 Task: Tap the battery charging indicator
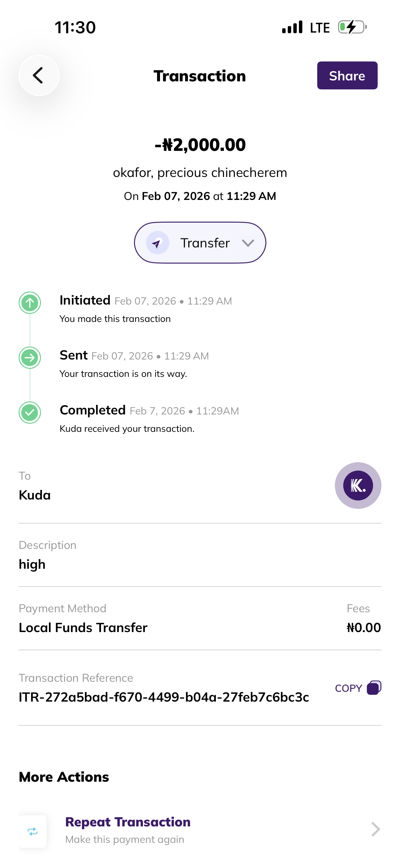pos(352,27)
